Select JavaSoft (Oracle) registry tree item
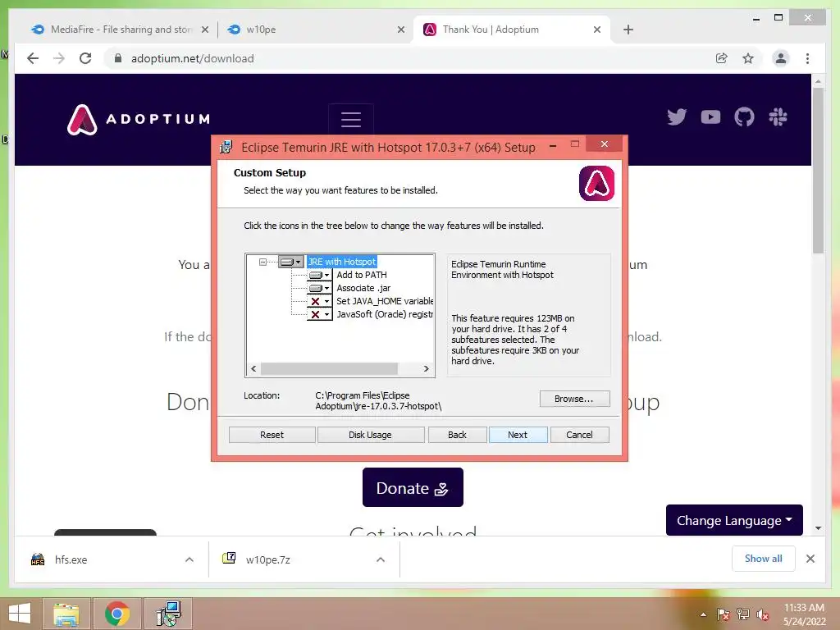Viewport: 840px width, 630px height. coord(385,314)
